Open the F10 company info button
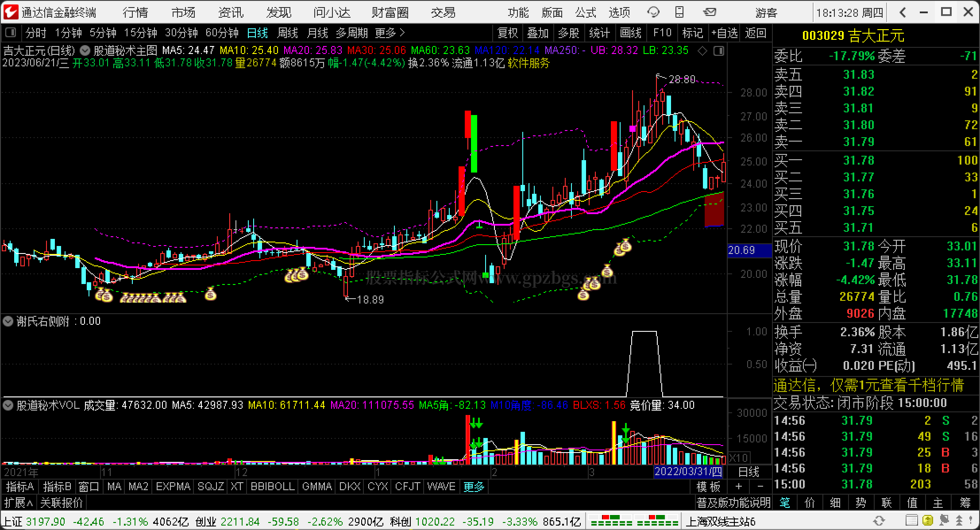The image size is (980, 530). pyautogui.click(x=662, y=33)
